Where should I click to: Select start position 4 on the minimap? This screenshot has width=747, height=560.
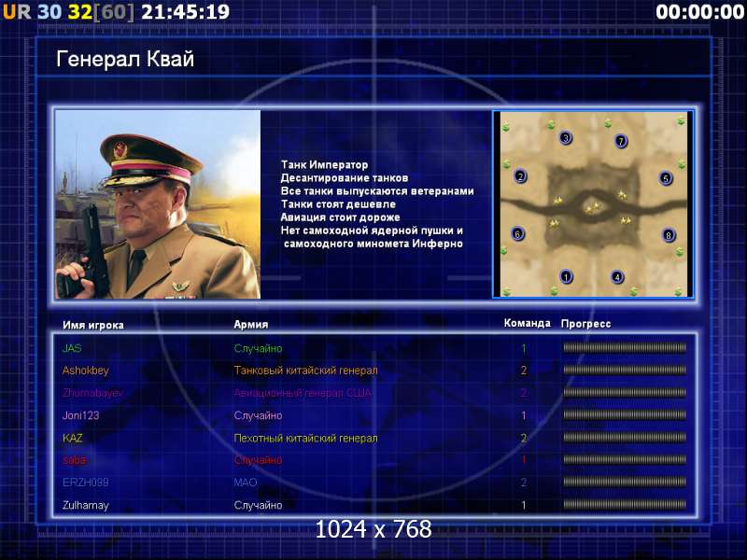(617, 276)
